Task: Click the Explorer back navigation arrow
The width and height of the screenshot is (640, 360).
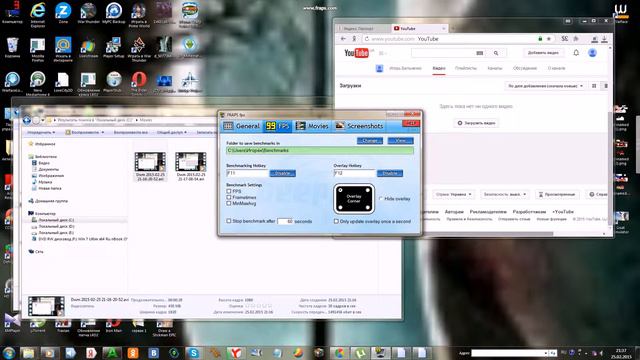Action: tap(27, 120)
